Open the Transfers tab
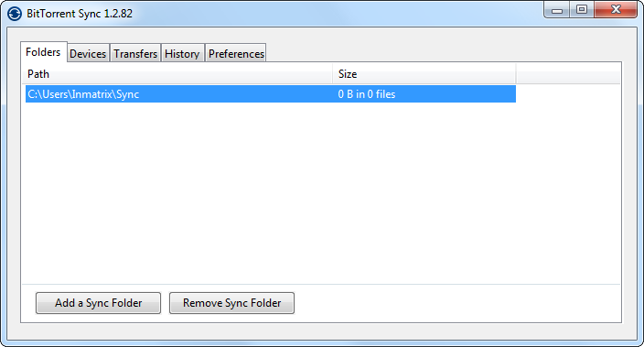Viewport: 644px width, 347px height. [x=135, y=53]
